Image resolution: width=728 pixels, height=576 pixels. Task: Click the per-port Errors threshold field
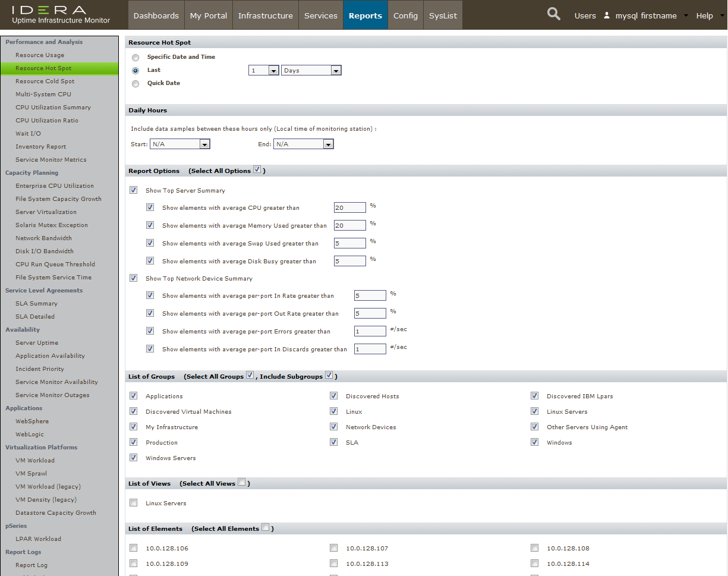point(370,331)
